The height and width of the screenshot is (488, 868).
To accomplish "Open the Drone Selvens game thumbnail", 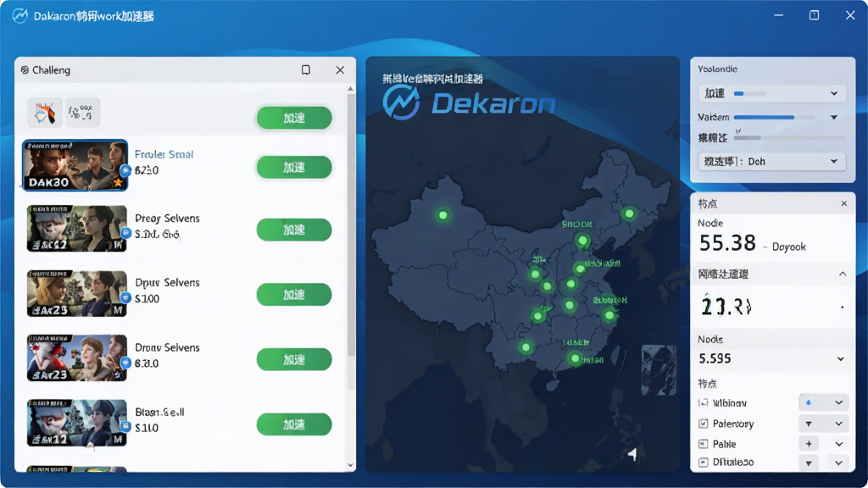I will (x=76, y=358).
